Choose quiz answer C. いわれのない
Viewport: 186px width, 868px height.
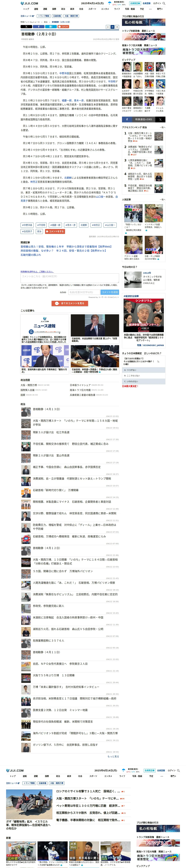pos(144,381)
